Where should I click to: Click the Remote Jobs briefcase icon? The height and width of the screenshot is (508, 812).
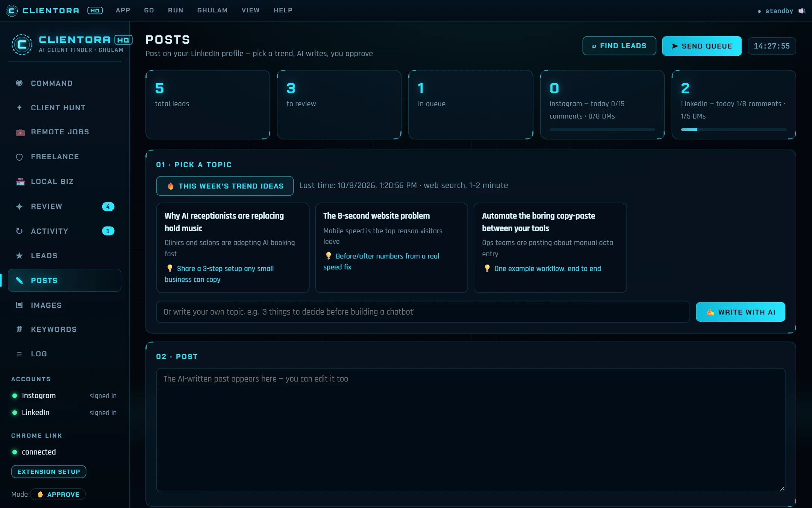click(20, 132)
